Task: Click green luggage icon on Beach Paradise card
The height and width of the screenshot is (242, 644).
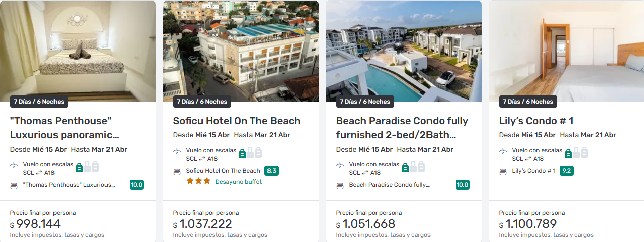Action: click(405, 166)
